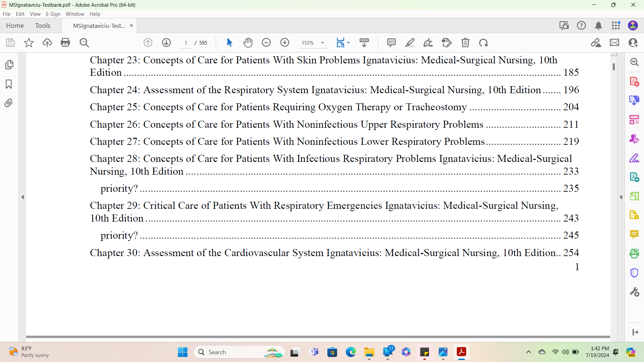
Task: Show hidden system tray icons
Action: (x=529, y=352)
